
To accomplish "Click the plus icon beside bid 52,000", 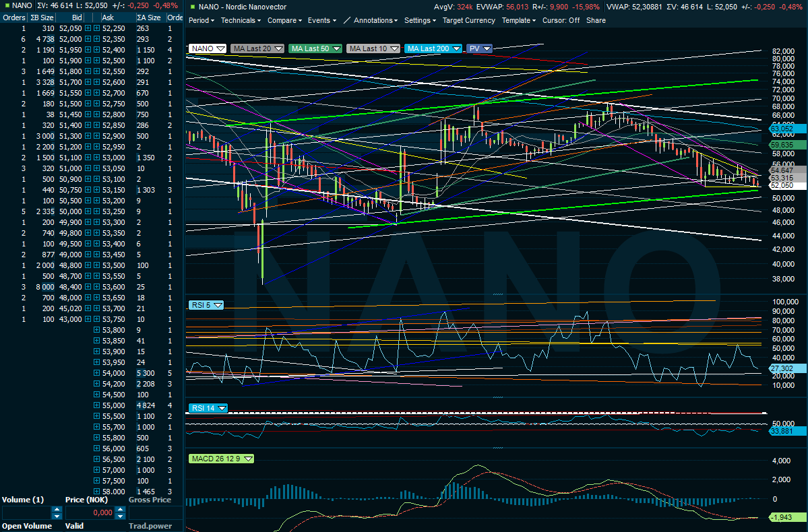I will coord(88,39).
